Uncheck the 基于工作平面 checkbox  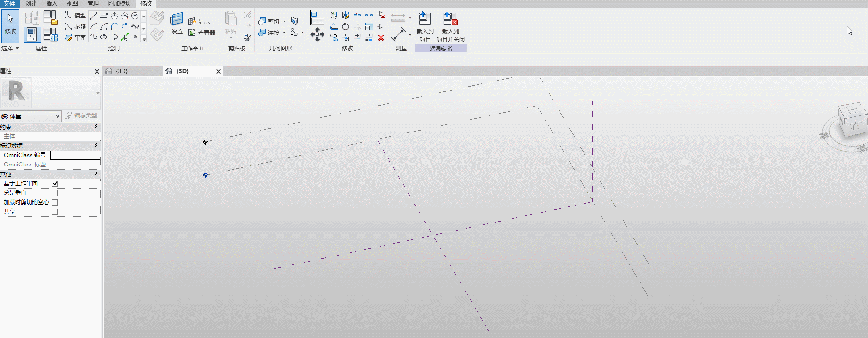tap(55, 183)
